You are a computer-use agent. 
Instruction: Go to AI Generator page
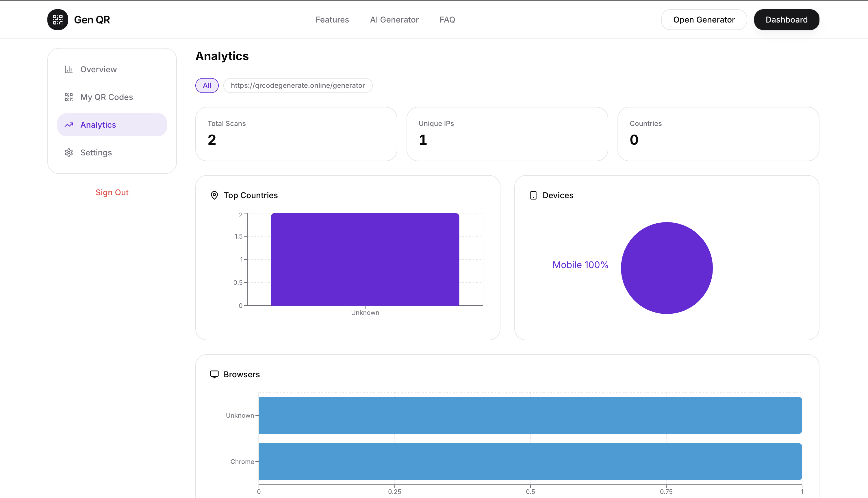pos(394,20)
